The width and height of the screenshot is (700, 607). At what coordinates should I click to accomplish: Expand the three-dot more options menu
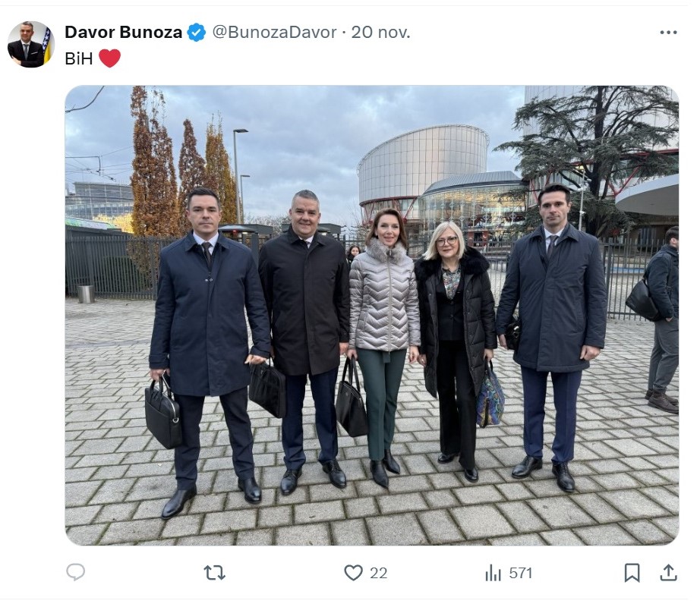point(668,32)
